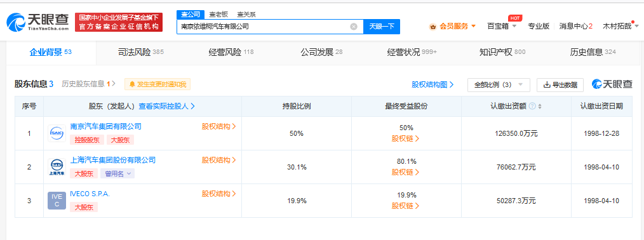Image resolution: width=644 pixels, height=240 pixels.
Task: Open the 木村拓哉 user menu
Action: (620, 26)
